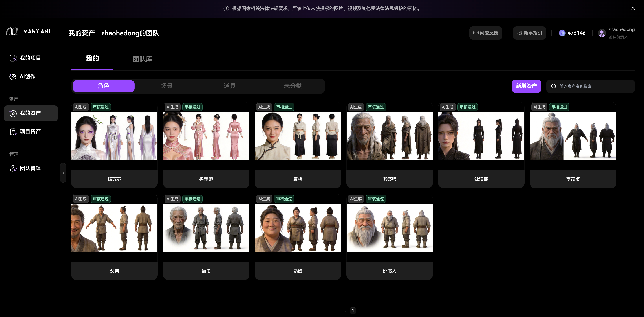
Task: Switch to the 团队库 tab
Action: pos(142,59)
